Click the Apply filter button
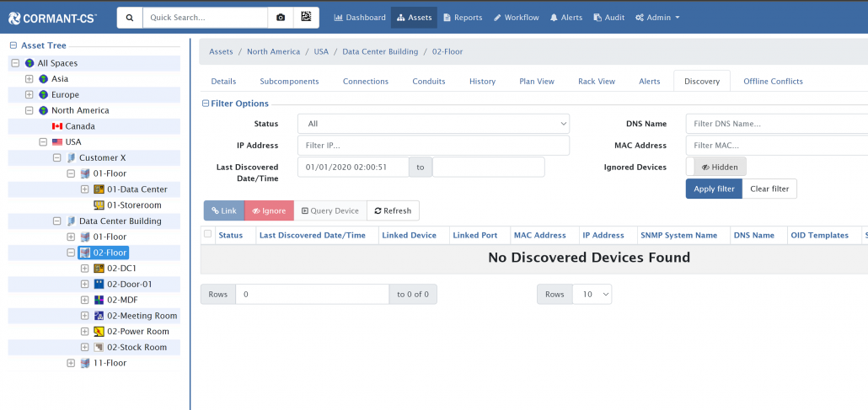Viewport: 868px width, 410px height. point(713,189)
